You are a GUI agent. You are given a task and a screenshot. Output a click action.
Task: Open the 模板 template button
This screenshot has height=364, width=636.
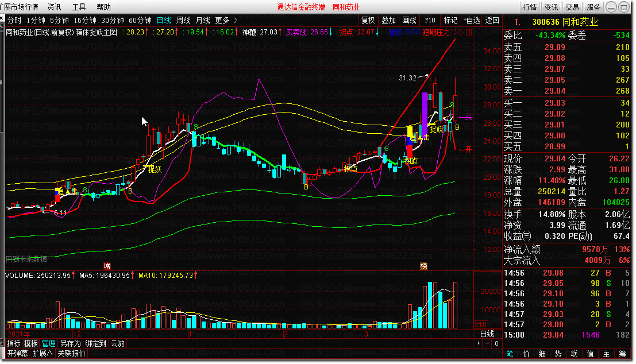point(31,343)
